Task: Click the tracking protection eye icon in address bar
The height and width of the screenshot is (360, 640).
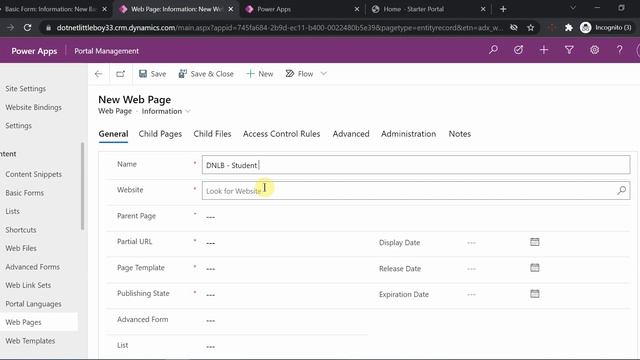Action: pyautogui.click(x=514, y=28)
